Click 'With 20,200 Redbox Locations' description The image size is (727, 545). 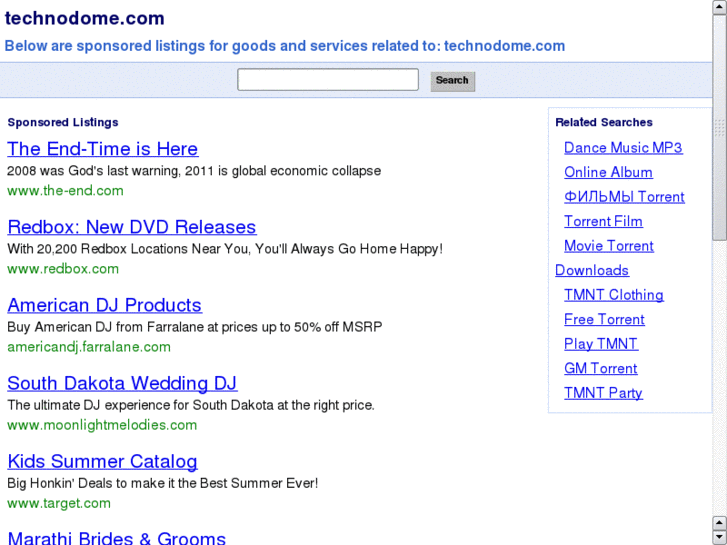pos(225,249)
